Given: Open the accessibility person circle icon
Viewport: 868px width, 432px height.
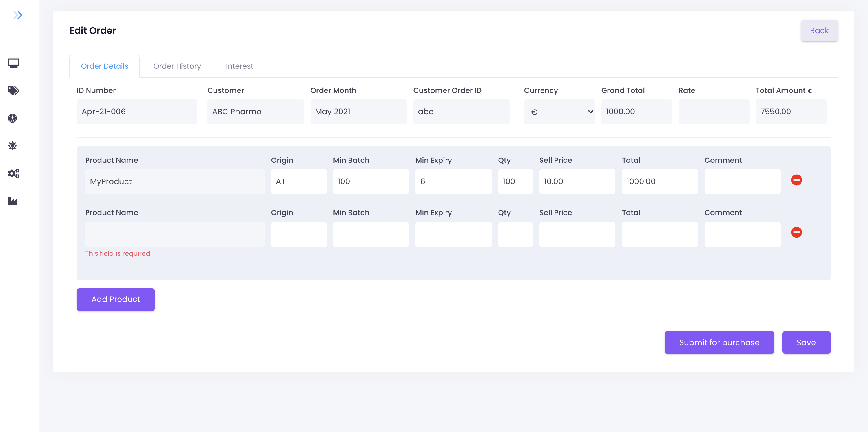Looking at the screenshot, I should (x=12, y=118).
